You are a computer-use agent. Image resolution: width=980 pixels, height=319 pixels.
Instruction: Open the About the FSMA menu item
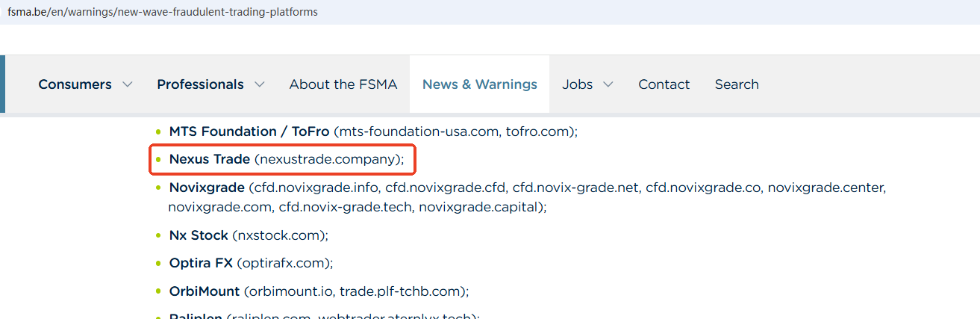343,84
